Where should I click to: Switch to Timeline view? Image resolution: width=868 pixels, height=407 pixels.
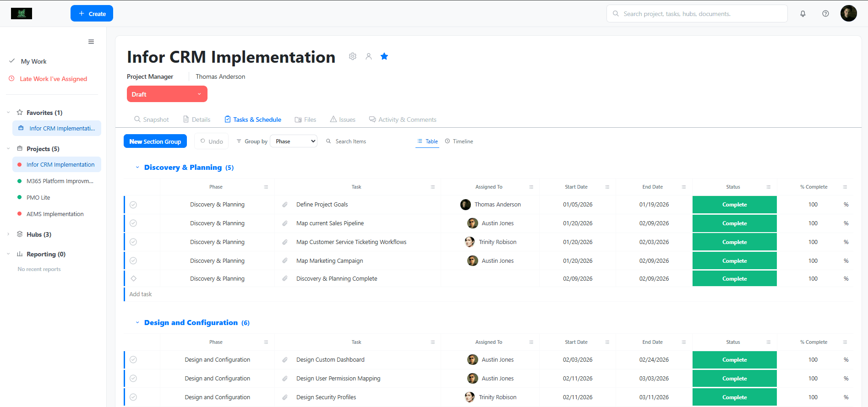(x=459, y=141)
